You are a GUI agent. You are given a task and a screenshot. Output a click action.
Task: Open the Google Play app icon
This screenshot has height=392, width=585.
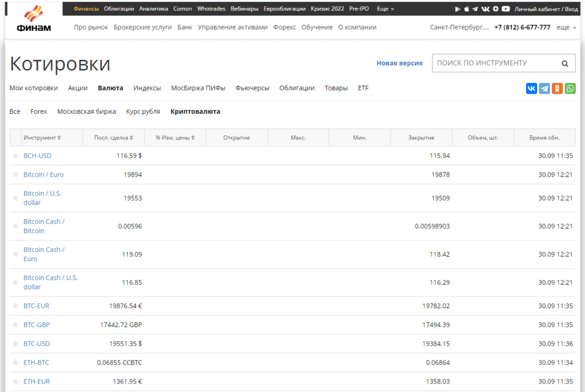point(458,9)
